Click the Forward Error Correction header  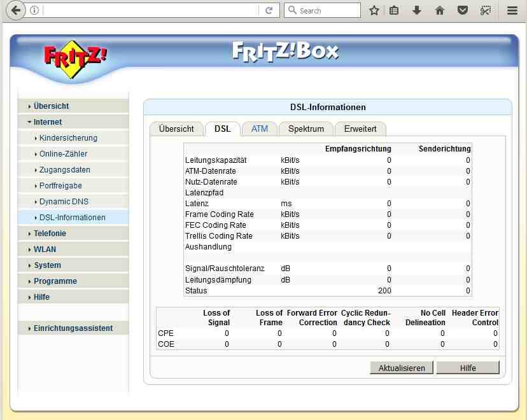coord(312,318)
